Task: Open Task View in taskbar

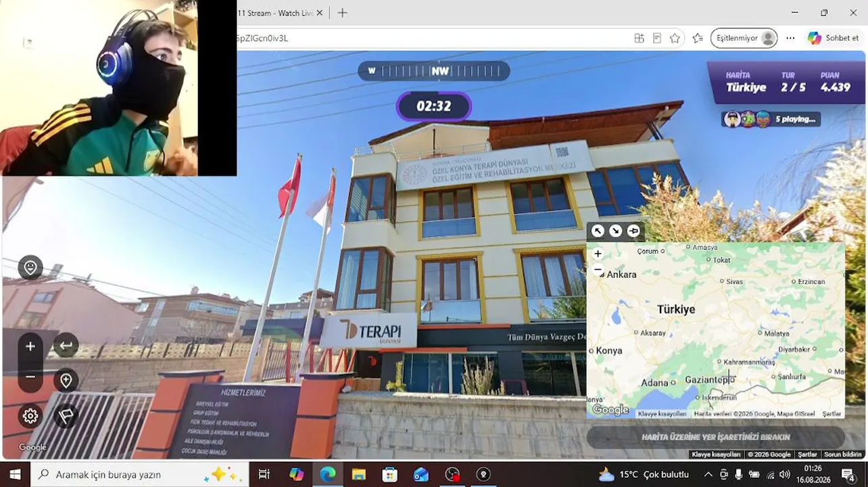Action: 264,474
